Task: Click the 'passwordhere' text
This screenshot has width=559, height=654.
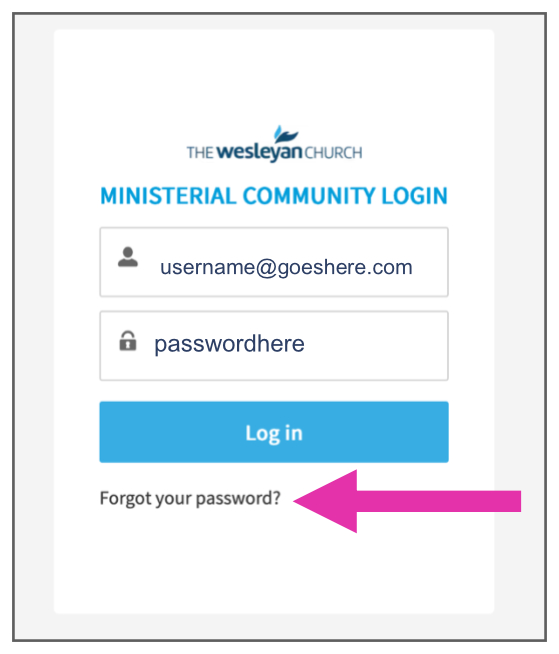Action: (229, 345)
